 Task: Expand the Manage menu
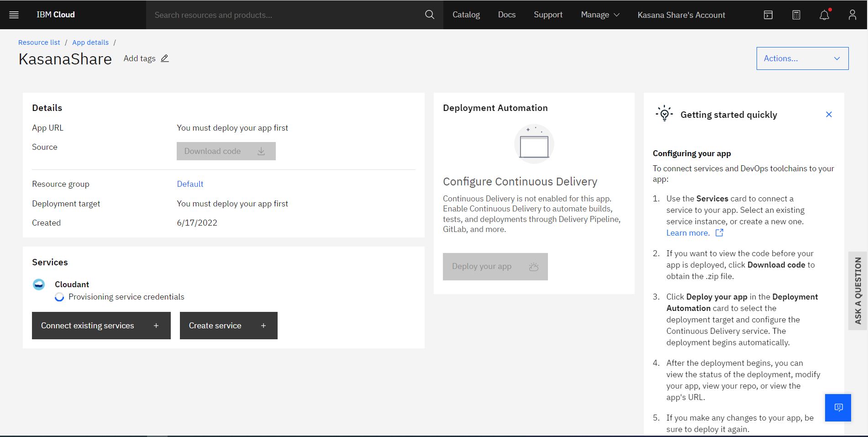tap(600, 15)
